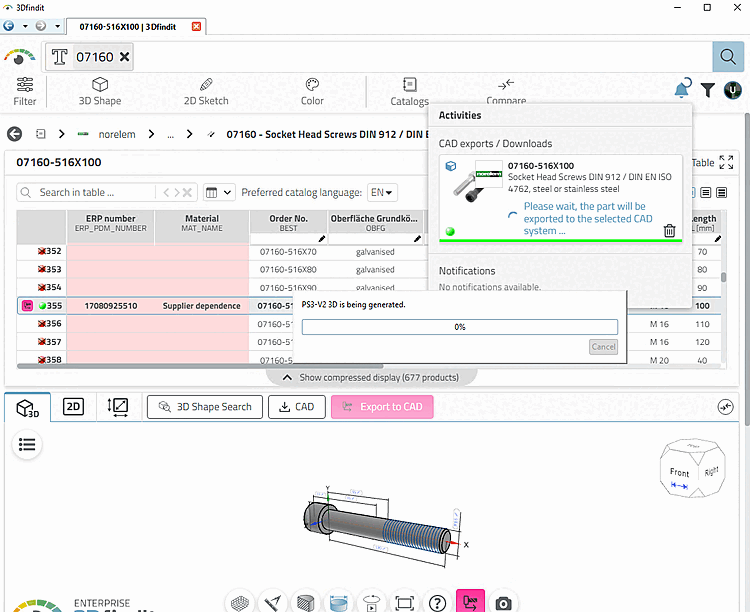750x612 pixels.
Task: Open the EN language dropdown
Action: (x=382, y=192)
